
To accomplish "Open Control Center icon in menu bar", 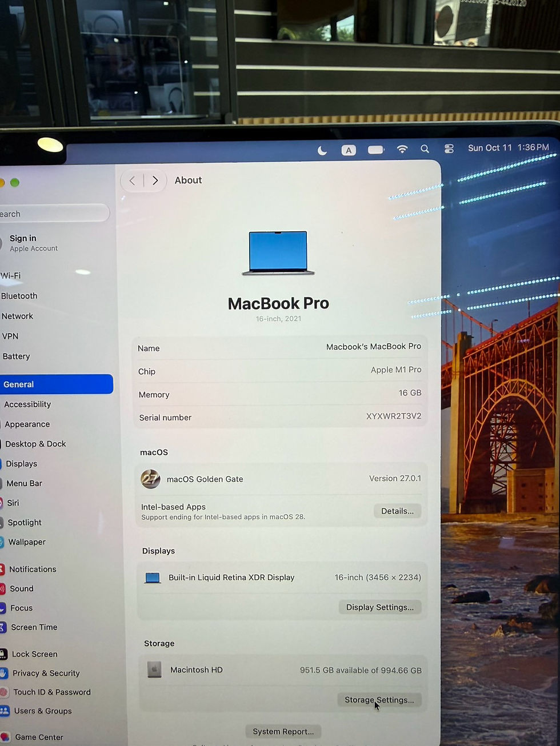I will [x=449, y=149].
